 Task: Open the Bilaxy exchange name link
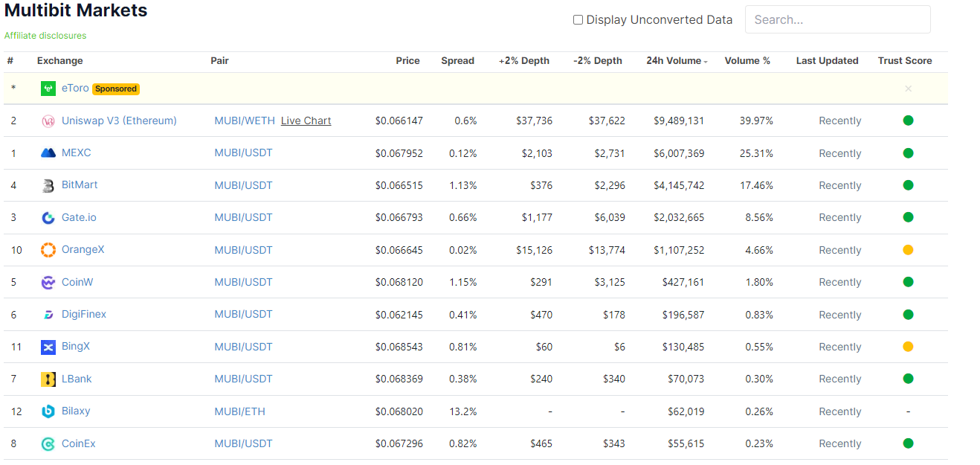tap(76, 411)
